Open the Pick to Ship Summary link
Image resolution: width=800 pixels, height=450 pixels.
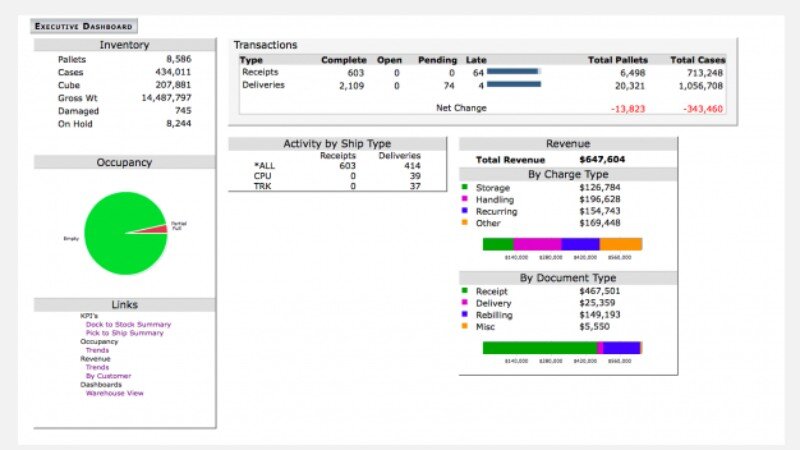click(124, 333)
